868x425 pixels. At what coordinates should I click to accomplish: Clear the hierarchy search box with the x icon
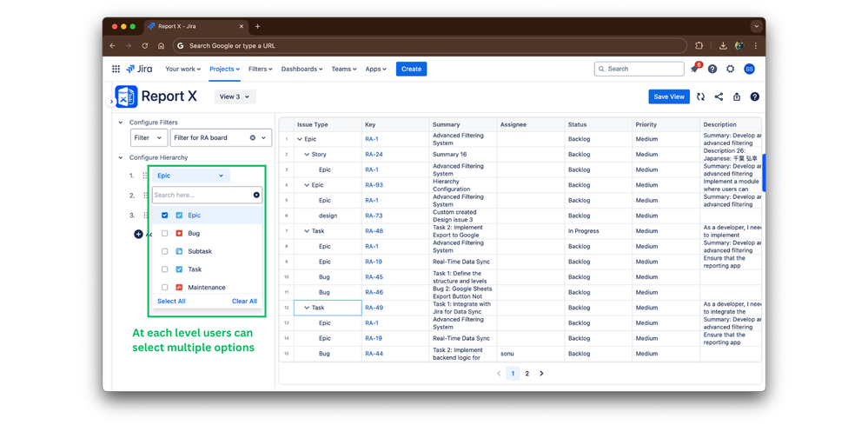coord(256,195)
